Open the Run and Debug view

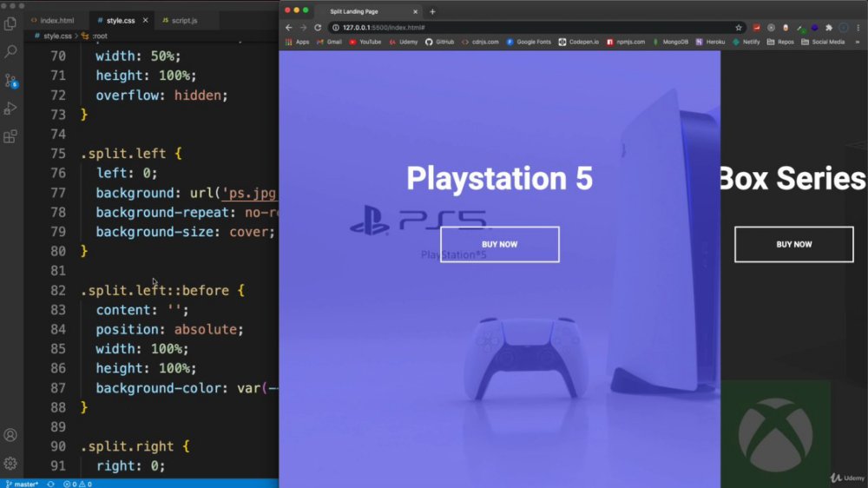(10, 108)
